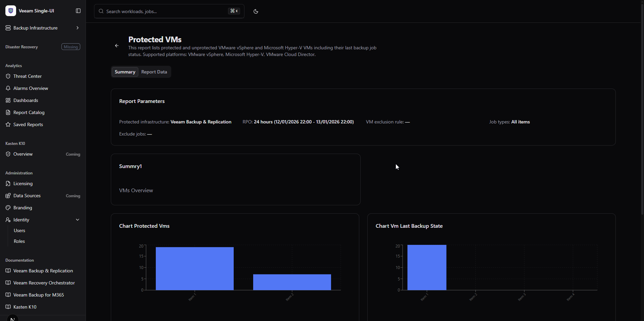The width and height of the screenshot is (644, 321).
Task: View Saved Reports via star icon
Action: point(8,124)
